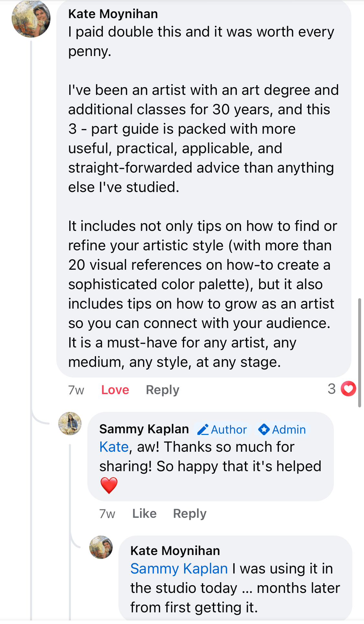
Task: Reply to Kate Moynihan's long review comment
Action: [162, 390]
